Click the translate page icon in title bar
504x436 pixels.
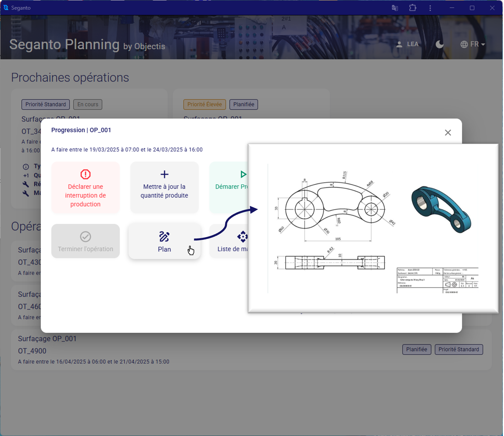395,8
